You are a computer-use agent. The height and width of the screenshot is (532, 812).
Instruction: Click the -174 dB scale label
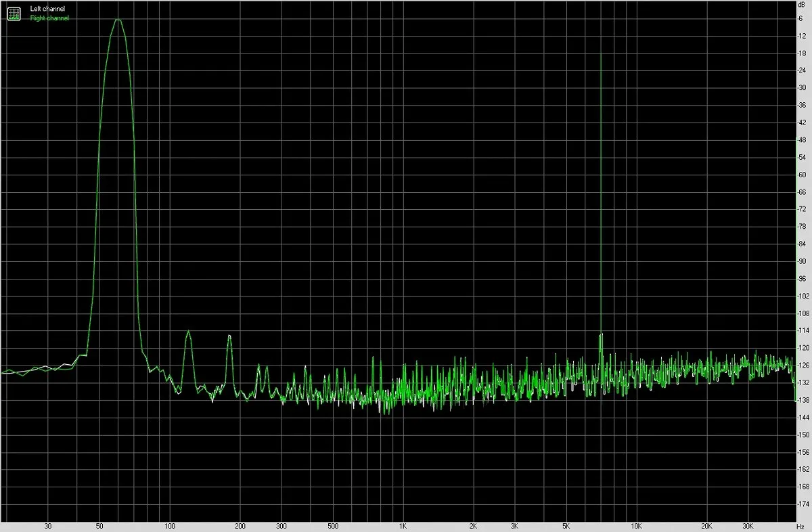(x=803, y=504)
